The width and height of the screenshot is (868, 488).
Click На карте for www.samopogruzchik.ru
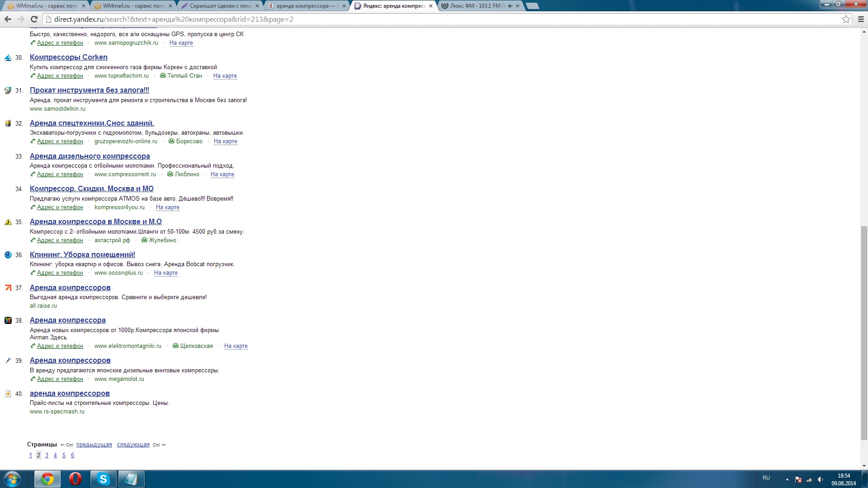click(181, 42)
